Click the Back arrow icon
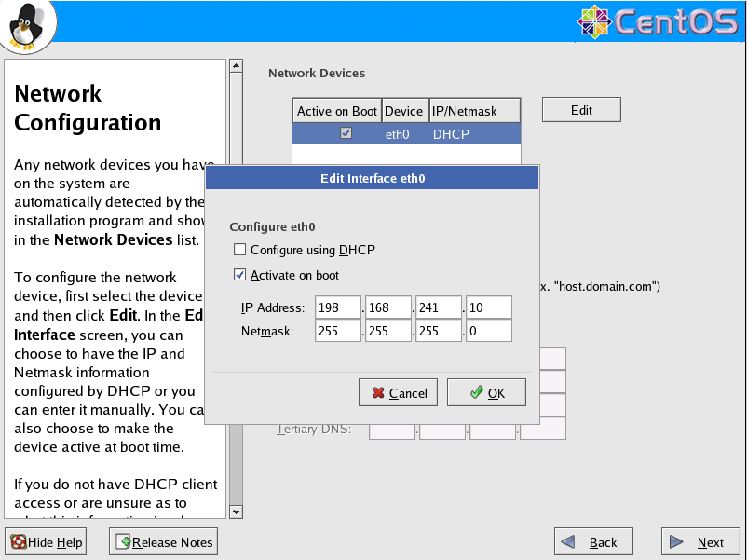 570,542
